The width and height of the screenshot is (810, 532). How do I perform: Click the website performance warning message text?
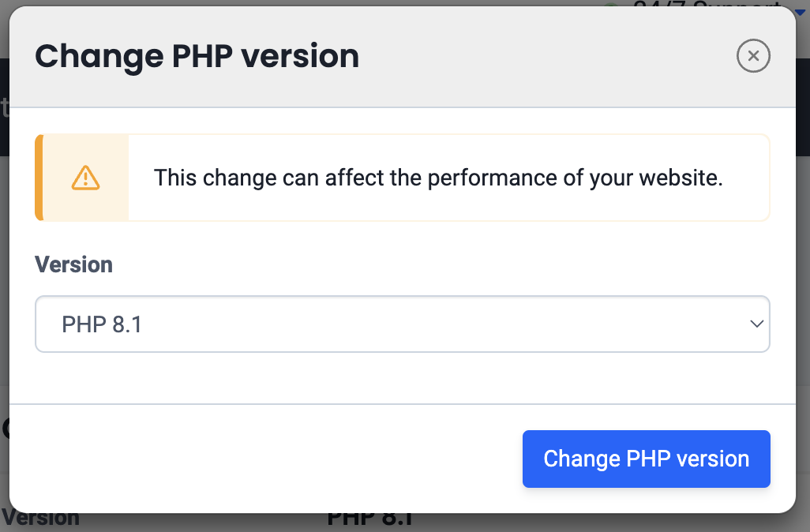[x=438, y=178]
